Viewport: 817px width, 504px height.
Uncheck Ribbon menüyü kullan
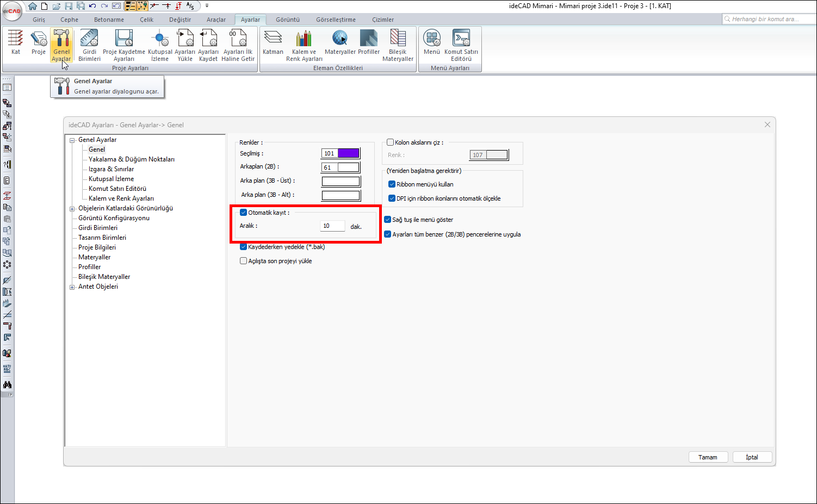(x=392, y=184)
